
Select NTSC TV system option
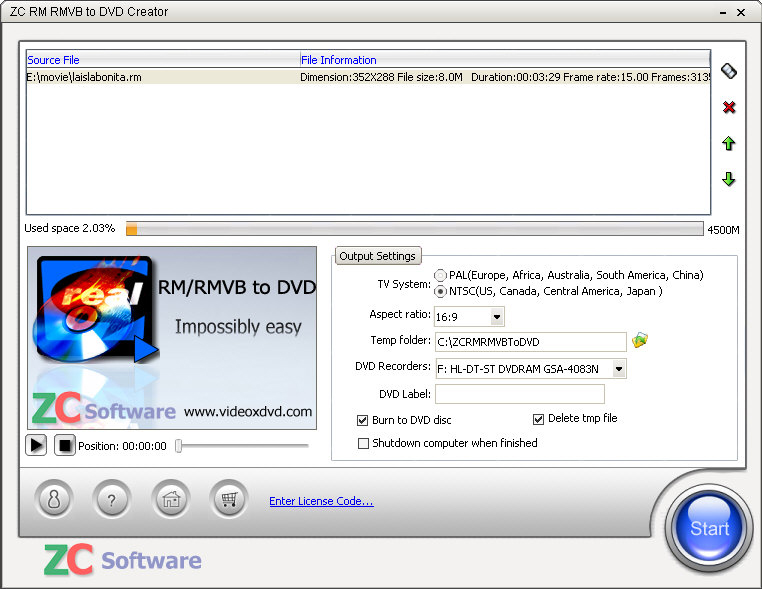[x=441, y=291]
